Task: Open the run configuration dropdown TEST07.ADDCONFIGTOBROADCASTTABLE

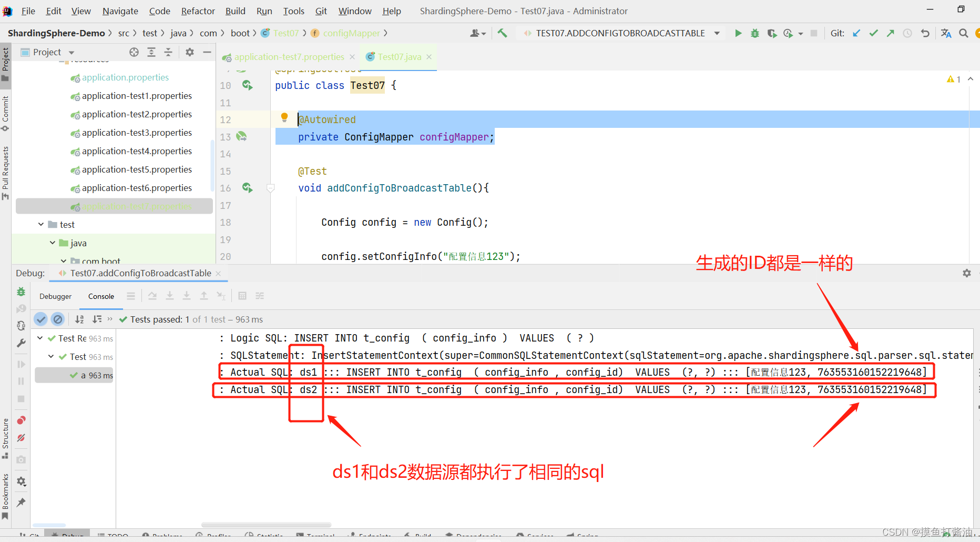Action: coord(621,33)
